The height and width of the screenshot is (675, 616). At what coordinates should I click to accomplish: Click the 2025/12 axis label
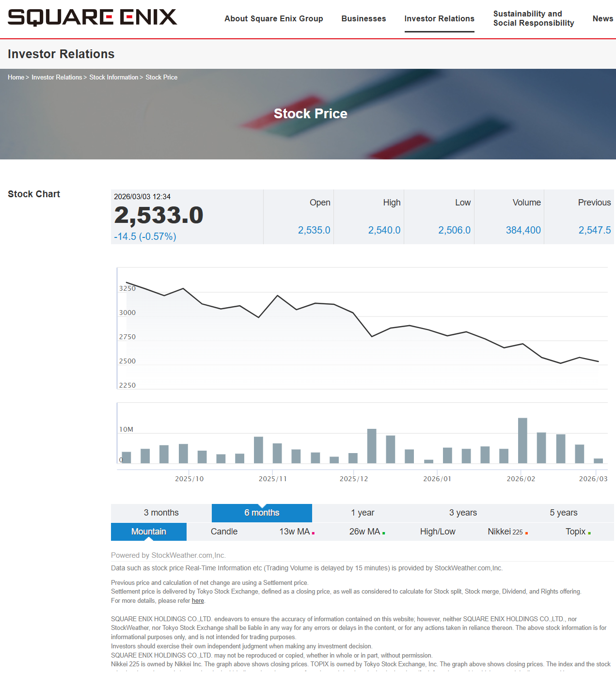point(354,479)
